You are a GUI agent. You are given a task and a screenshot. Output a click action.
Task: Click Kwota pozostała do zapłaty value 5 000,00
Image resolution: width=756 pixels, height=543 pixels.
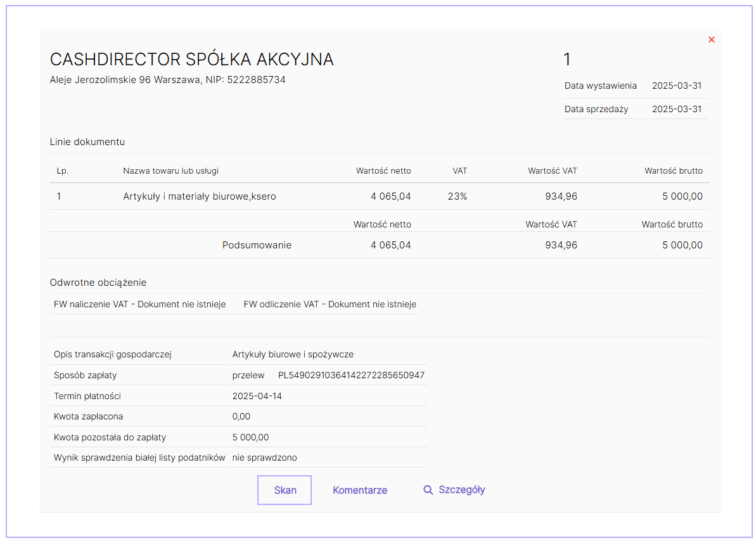pyautogui.click(x=250, y=437)
